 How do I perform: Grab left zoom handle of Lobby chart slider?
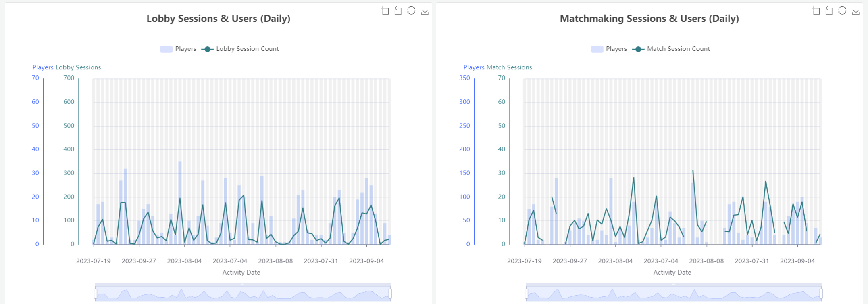pos(96,293)
